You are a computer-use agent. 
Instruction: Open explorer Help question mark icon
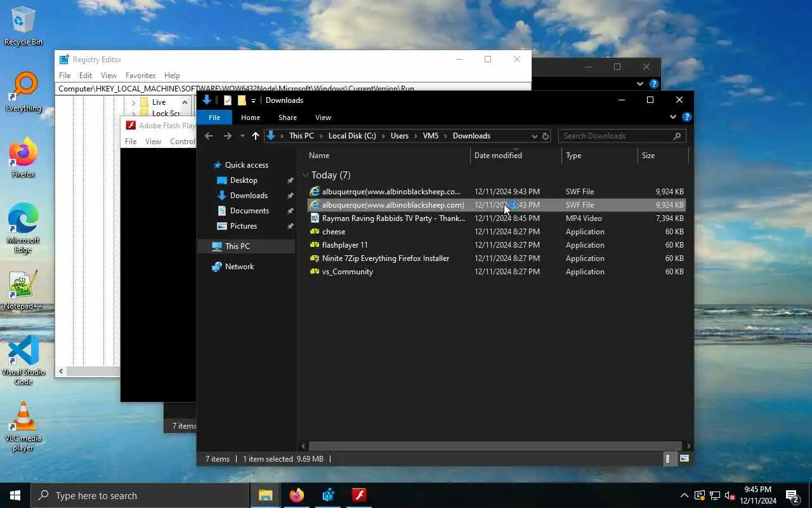pyautogui.click(x=686, y=117)
